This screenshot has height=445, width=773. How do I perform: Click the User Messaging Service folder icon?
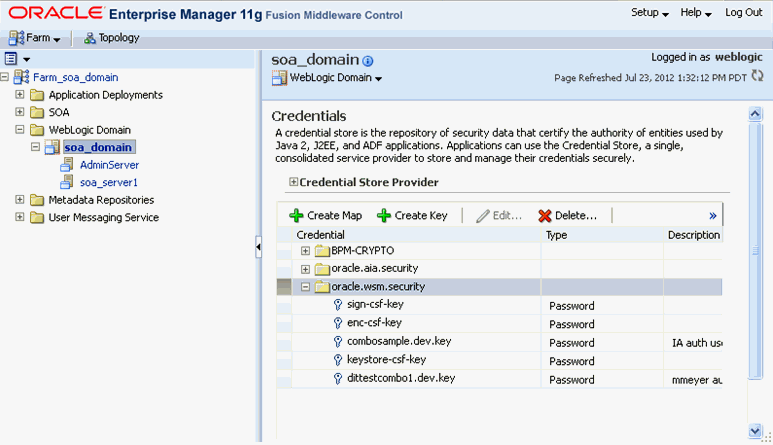point(37,217)
